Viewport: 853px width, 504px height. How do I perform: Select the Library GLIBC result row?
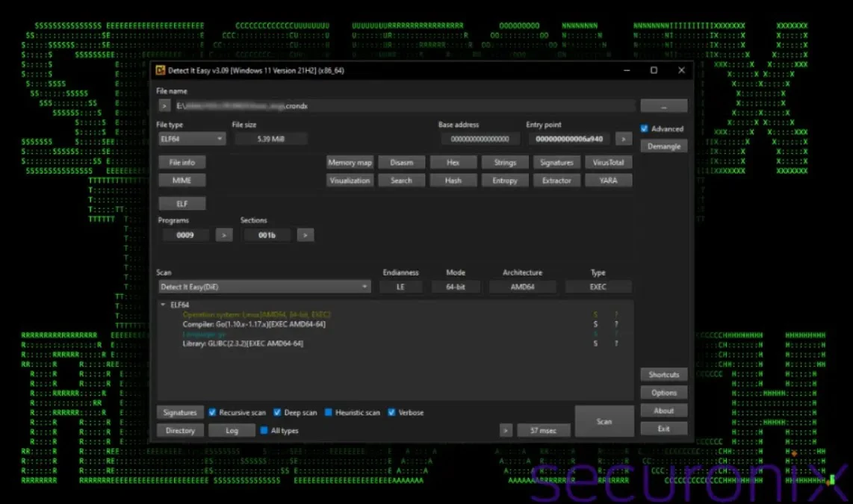pos(243,343)
